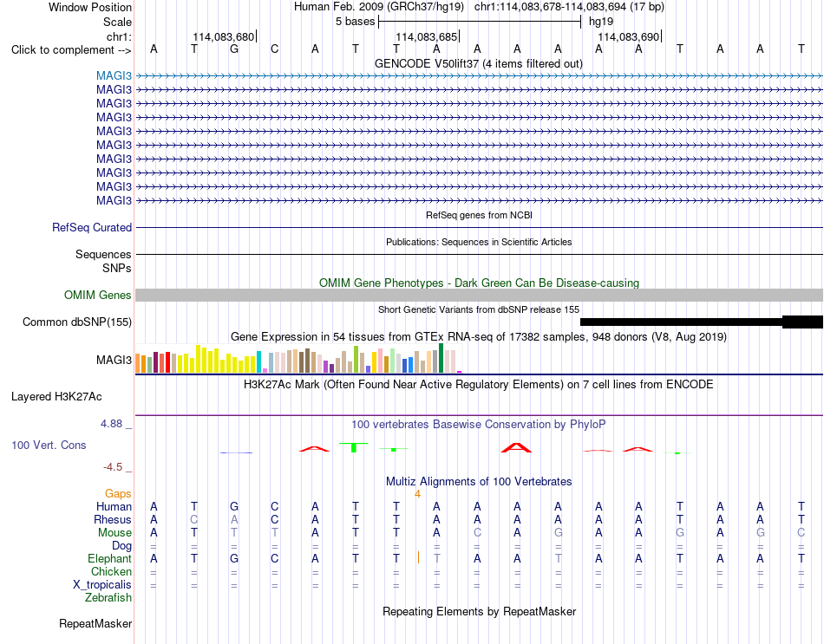Click the Mouse species label

(x=114, y=533)
